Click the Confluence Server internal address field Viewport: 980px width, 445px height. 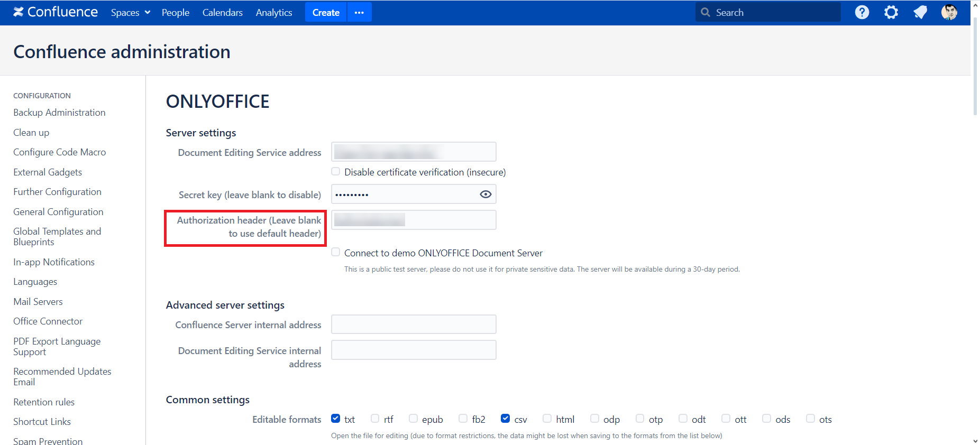pyautogui.click(x=414, y=325)
